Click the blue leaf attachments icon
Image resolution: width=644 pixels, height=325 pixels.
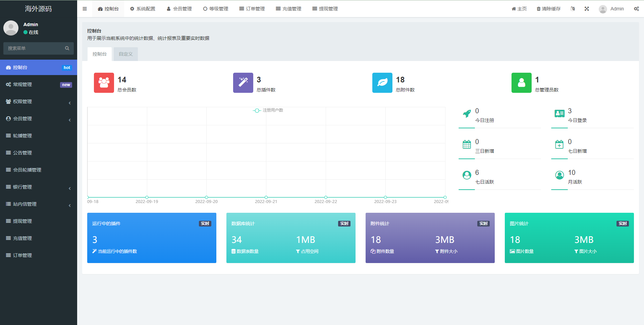382,83
